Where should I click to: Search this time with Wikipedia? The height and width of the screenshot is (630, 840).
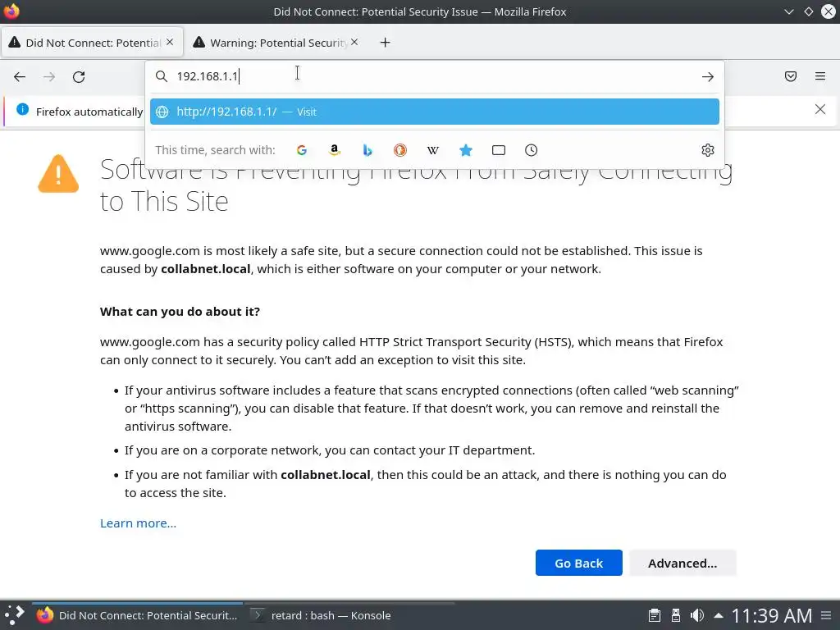click(x=433, y=150)
